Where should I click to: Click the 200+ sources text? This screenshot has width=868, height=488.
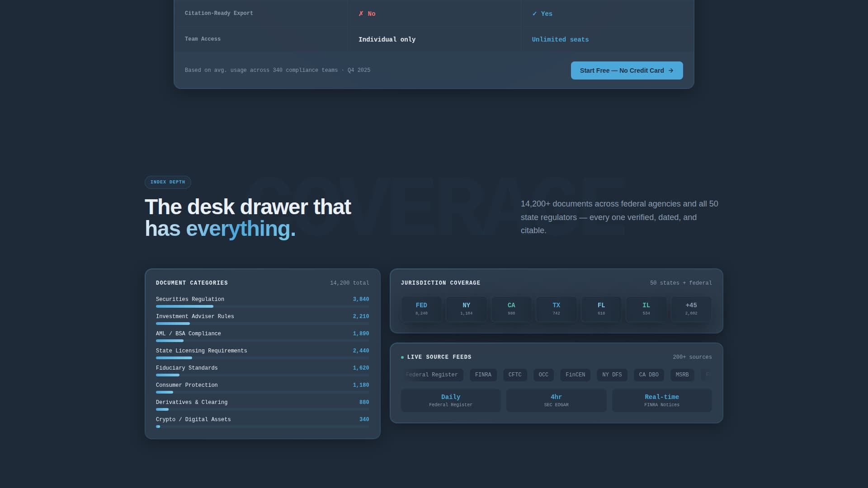[x=692, y=357]
